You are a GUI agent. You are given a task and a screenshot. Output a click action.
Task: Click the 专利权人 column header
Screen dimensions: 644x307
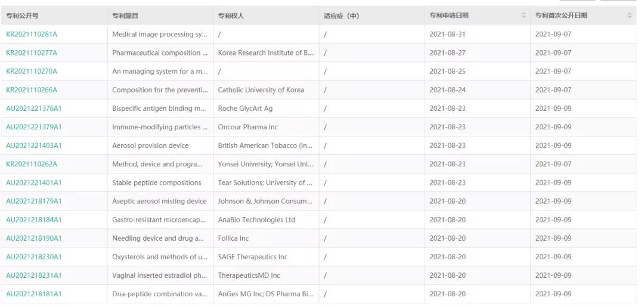(231, 15)
